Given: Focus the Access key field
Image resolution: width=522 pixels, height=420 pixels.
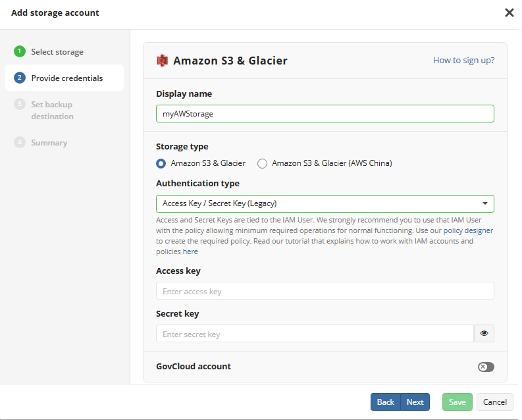Looking at the screenshot, I should (x=325, y=291).
